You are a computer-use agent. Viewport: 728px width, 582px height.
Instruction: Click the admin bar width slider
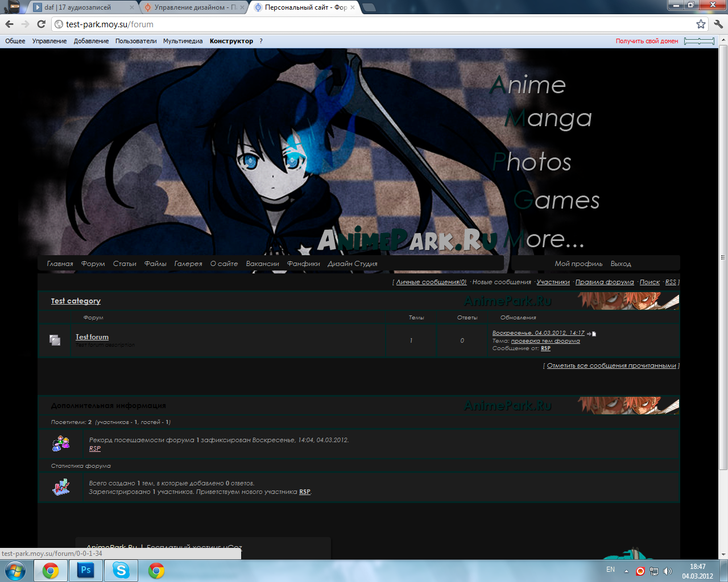point(699,41)
